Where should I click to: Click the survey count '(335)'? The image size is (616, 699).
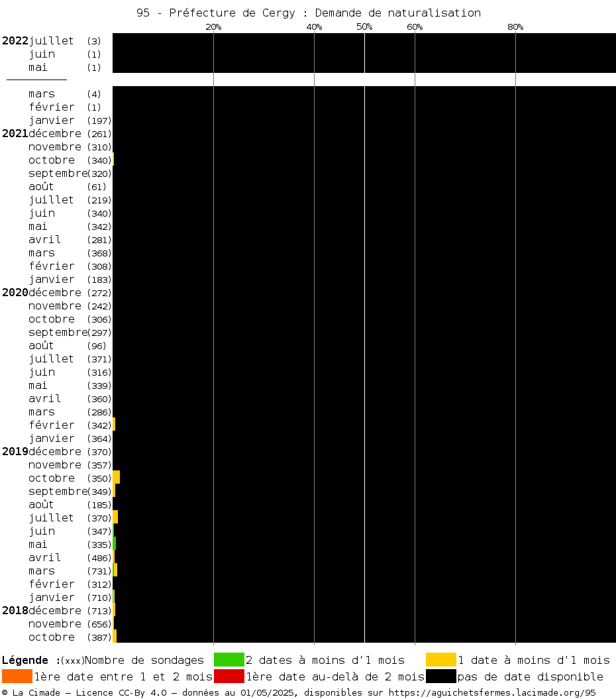click(x=99, y=545)
